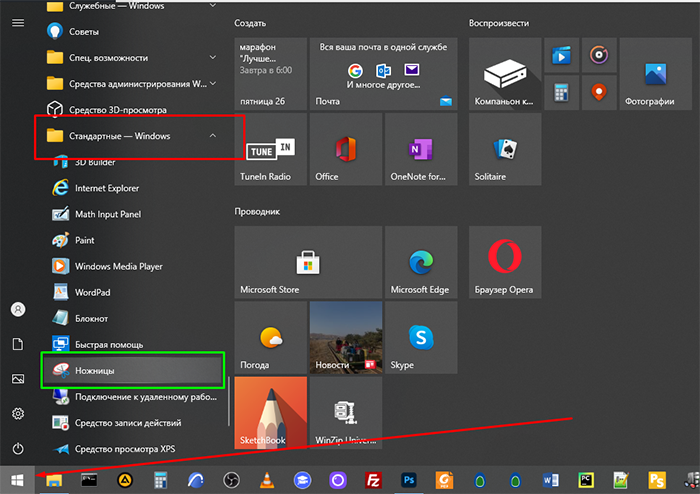Open the small Maps pin tile

point(599,92)
